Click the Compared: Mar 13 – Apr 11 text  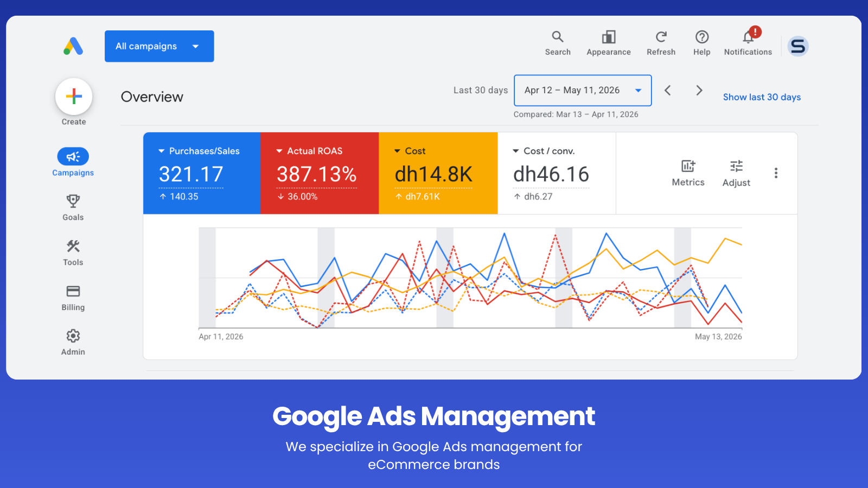[576, 114]
